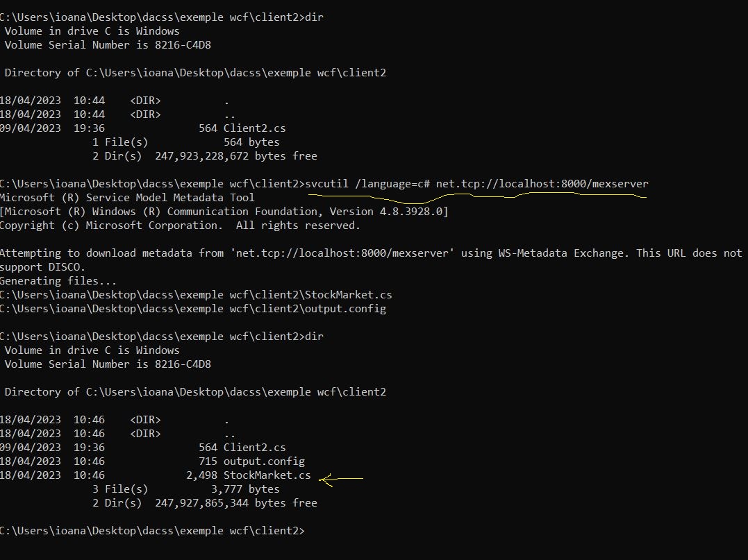Click the generated StockMarket.cs full path line

coord(196,295)
